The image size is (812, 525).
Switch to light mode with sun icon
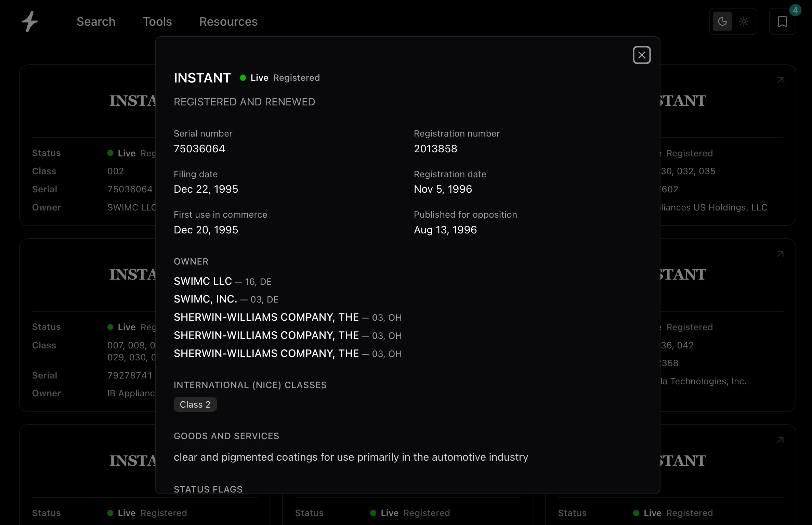[x=744, y=22]
